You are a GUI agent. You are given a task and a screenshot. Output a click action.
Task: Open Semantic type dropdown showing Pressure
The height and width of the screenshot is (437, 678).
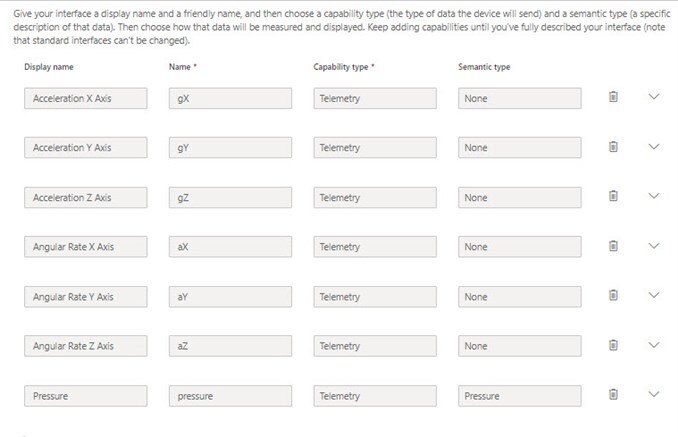click(x=519, y=396)
